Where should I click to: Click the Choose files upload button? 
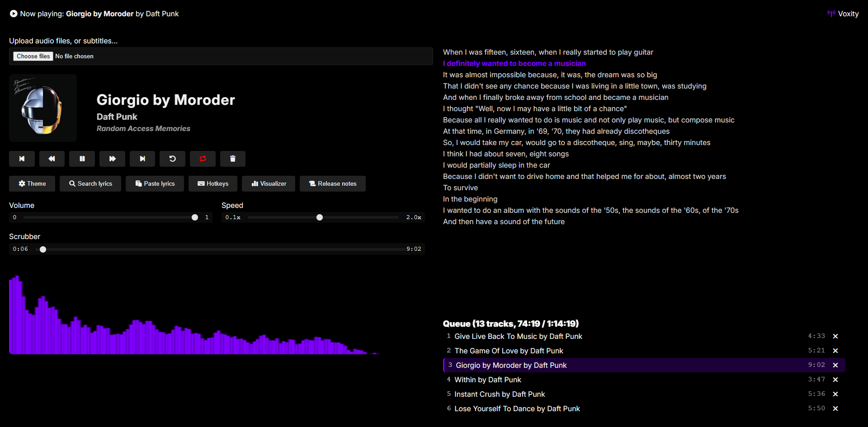click(33, 56)
